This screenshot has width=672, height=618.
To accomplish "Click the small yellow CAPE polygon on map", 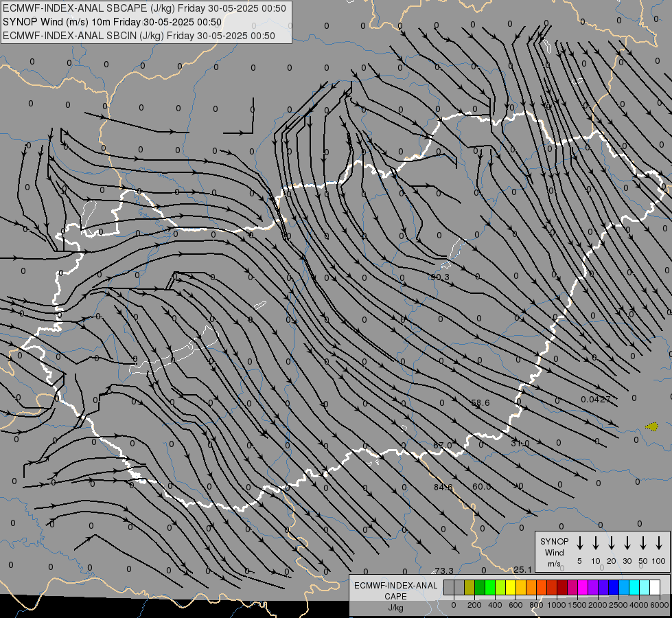I will click(x=652, y=426).
